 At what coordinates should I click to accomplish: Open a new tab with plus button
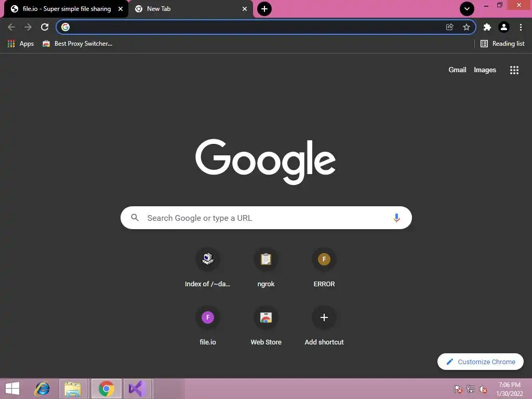point(264,9)
